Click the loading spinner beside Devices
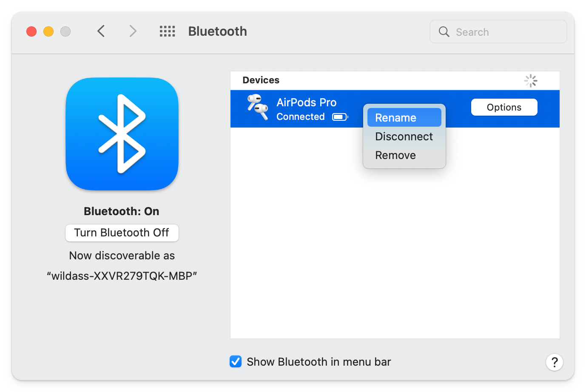 [x=530, y=80]
